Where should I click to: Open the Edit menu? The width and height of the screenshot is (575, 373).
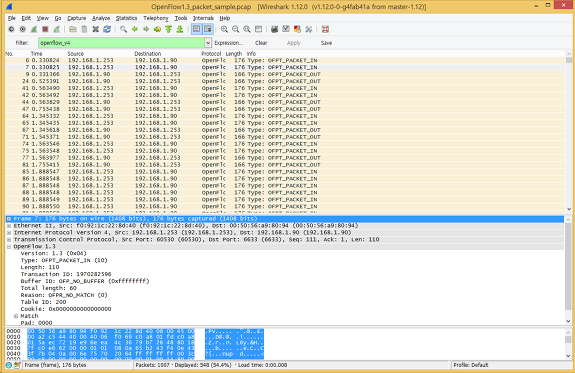coord(26,18)
